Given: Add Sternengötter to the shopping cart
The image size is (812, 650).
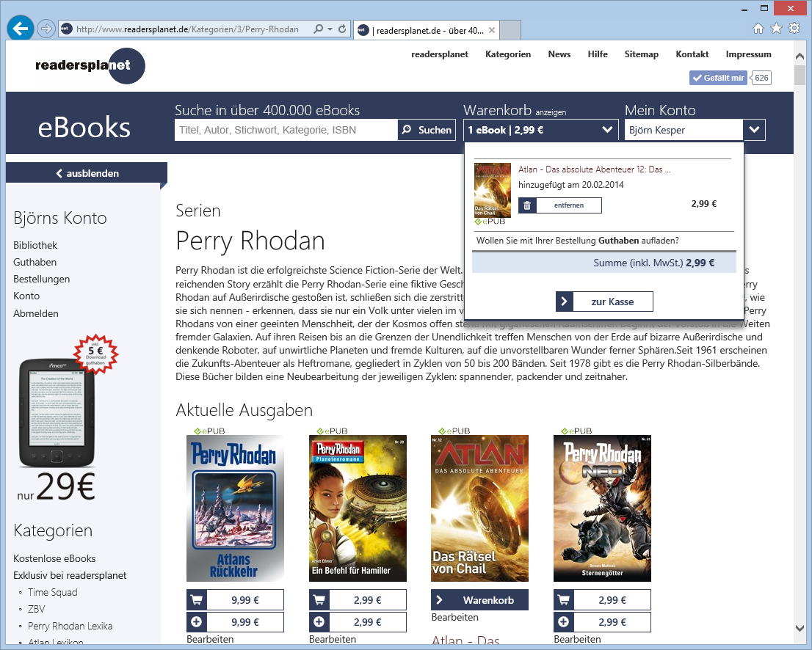Looking at the screenshot, I should coord(602,600).
